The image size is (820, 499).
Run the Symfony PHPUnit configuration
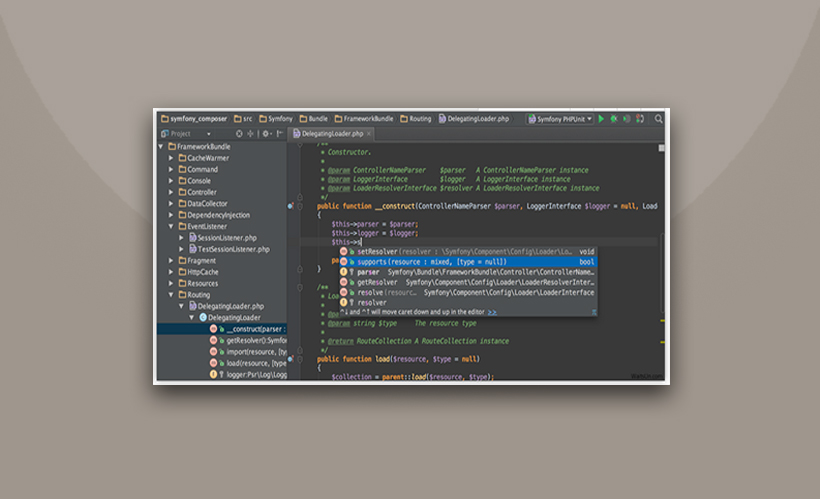[x=601, y=119]
